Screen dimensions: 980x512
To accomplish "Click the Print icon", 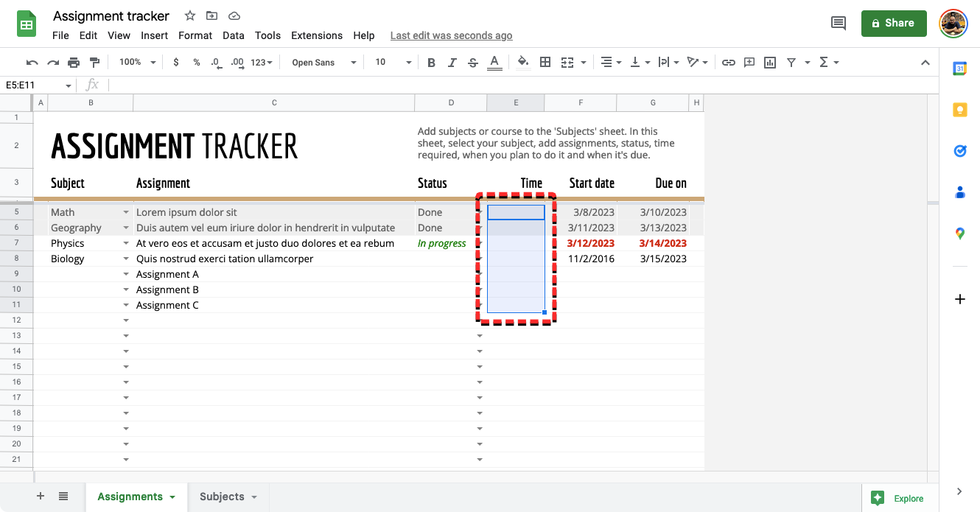I will click(x=74, y=63).
